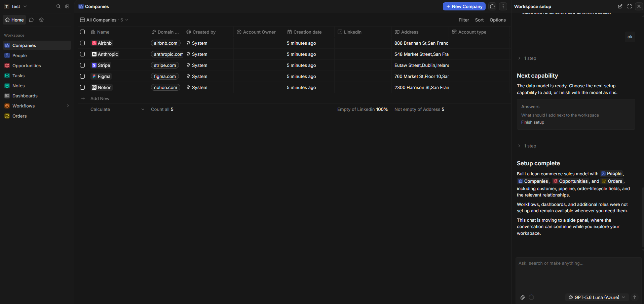Open the three-dot menu in Companies header
Screen dimensions: 644x304
pyautogui.click(x=503, y=6)
